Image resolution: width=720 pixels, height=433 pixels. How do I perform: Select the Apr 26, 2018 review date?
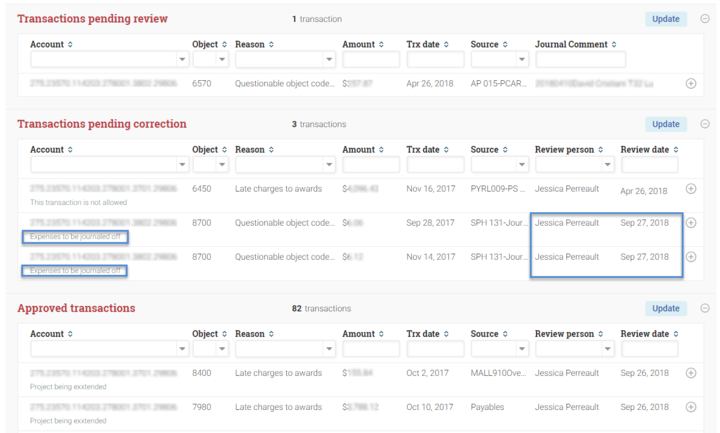click(x=644, y=191)
